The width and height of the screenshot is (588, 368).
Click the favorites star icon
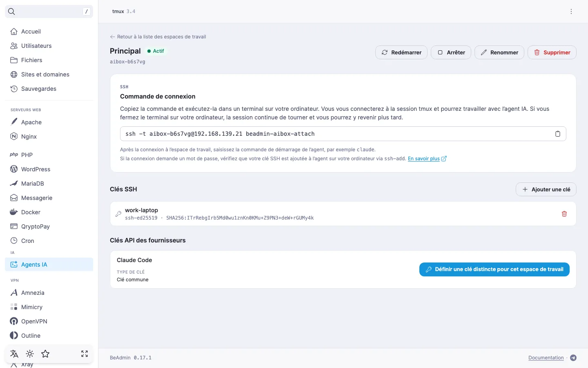click(x=45, y=354)
